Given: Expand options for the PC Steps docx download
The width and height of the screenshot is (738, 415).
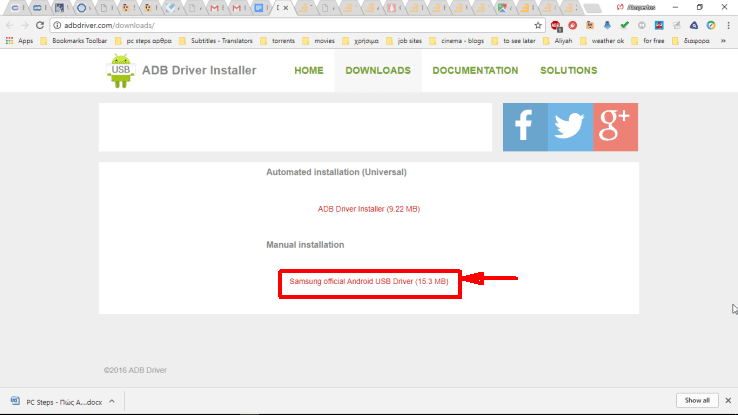Looking at the screenshot, I should coord(112,401).
